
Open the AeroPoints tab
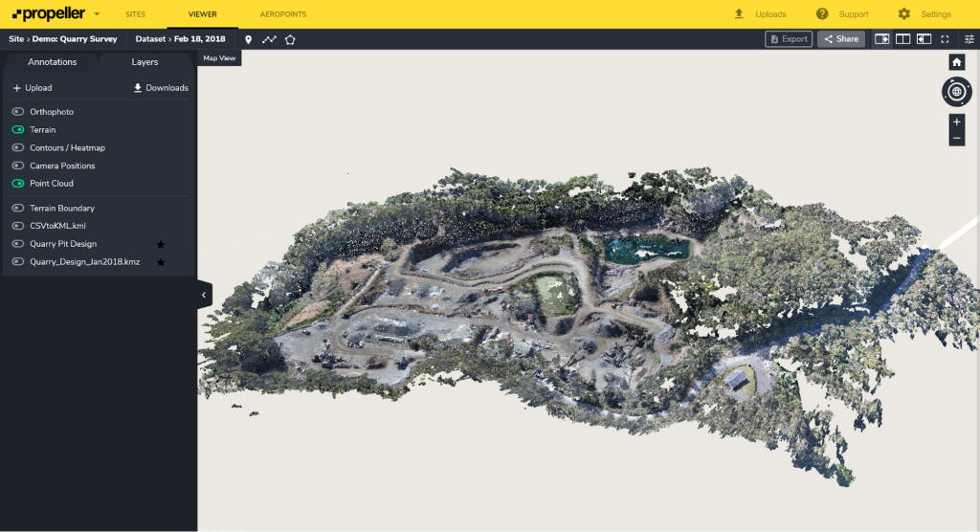coord(283,14)
